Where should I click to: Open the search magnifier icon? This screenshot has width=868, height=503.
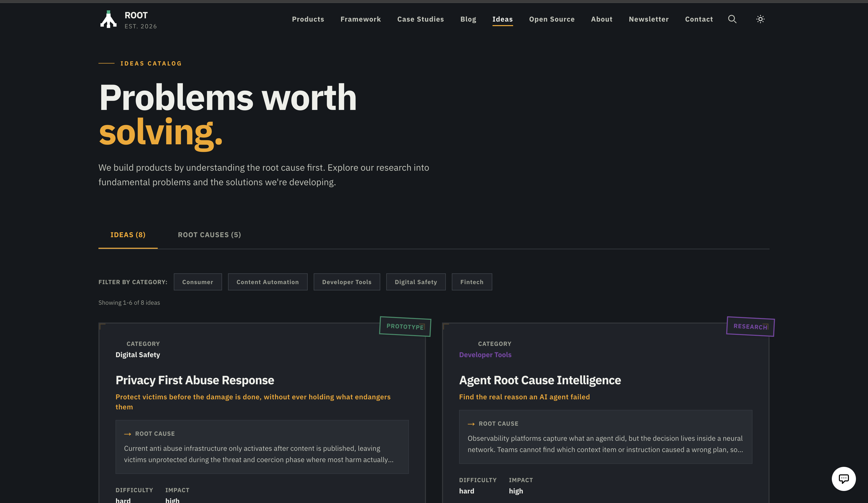point(732,19)
